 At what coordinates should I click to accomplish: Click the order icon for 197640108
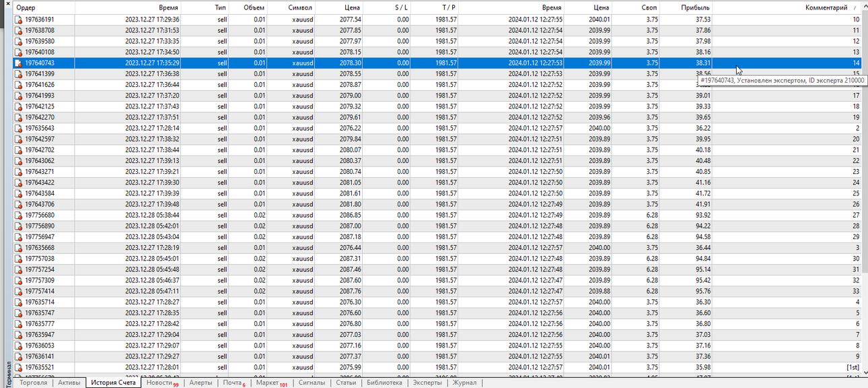(19, 52)
